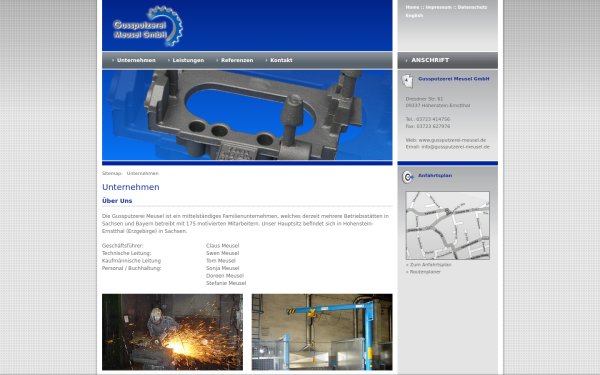Open the Unternehmen menu item
600x375 pixels.
[136, 60]
